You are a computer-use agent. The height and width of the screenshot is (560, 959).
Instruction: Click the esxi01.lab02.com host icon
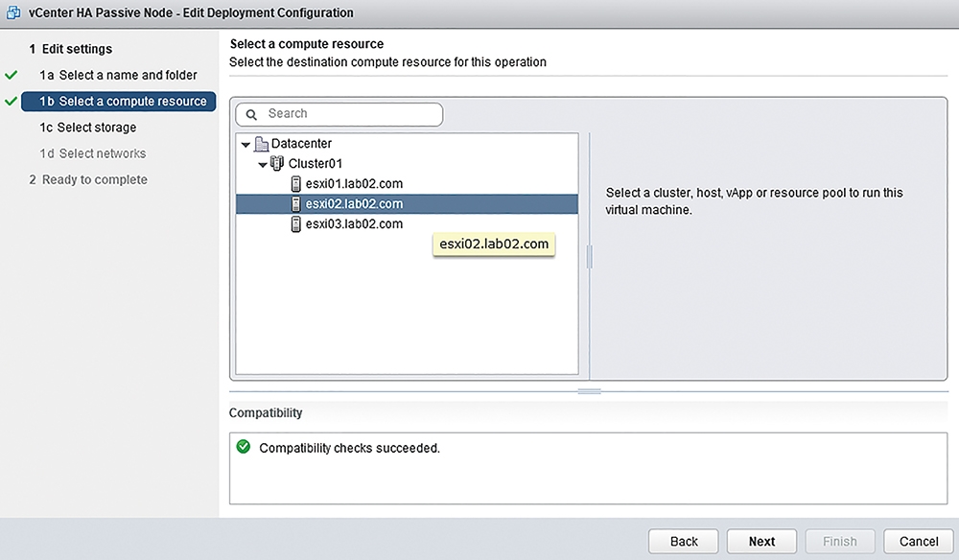coord(296,184)
